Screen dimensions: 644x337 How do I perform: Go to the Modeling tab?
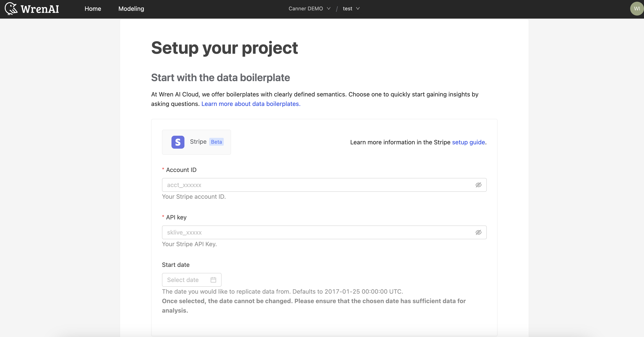[131, 9]
